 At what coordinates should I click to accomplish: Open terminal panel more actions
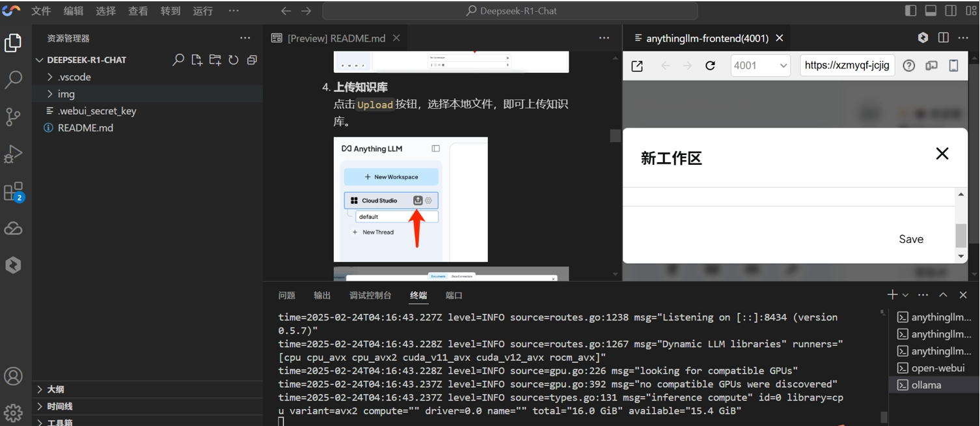(923, 295)
